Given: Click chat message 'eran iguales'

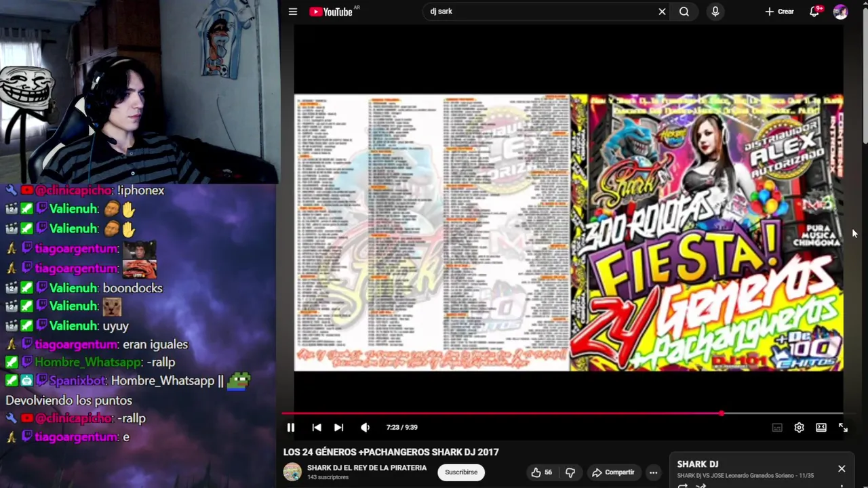Looking at the screenshot, I should 155,344.
